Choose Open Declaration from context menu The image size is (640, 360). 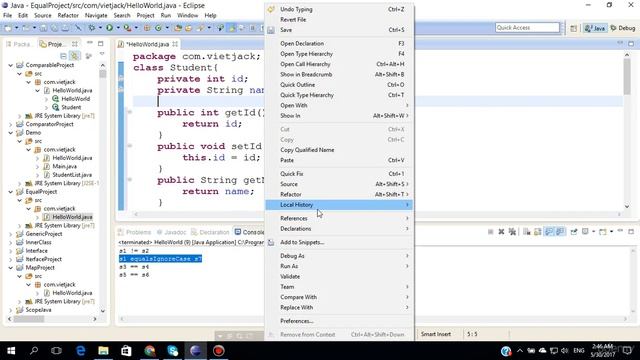pyautogui.click(x=339, y=43)
